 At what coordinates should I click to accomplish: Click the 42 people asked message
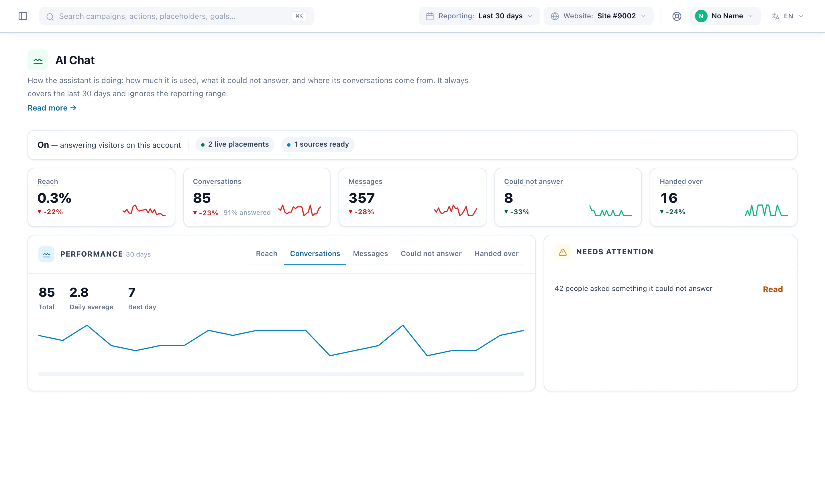click(x=633, y=288)
